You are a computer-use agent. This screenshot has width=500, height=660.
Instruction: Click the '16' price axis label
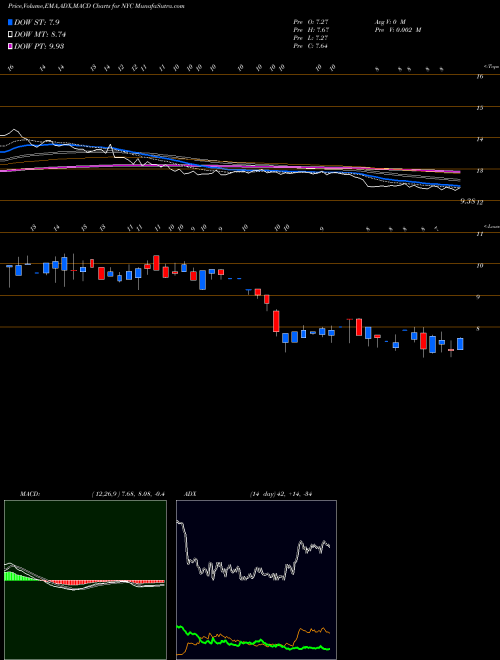[x=480, y=76]
